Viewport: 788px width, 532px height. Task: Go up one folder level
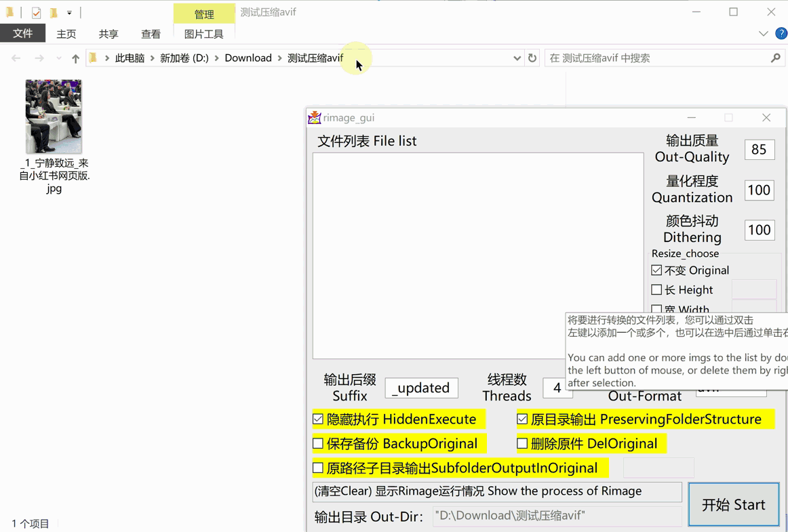pyautogui.click(x=75, y=58)
